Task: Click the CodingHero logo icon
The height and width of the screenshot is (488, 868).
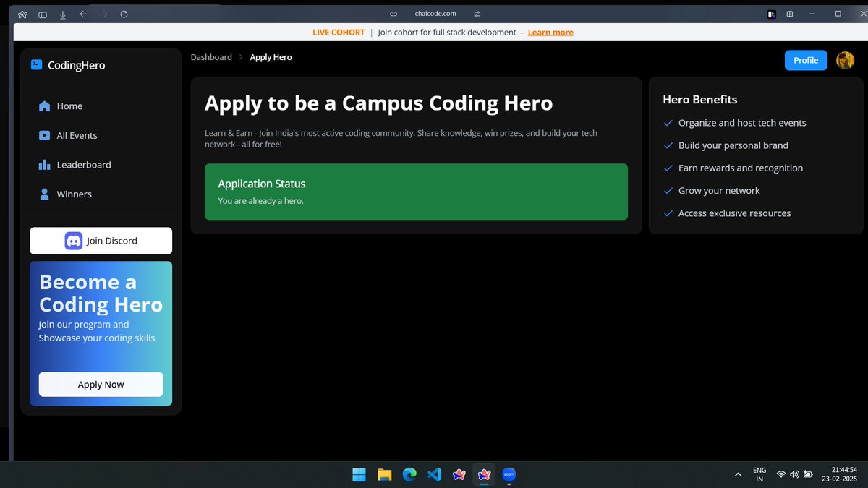Action: coord(37,65)
